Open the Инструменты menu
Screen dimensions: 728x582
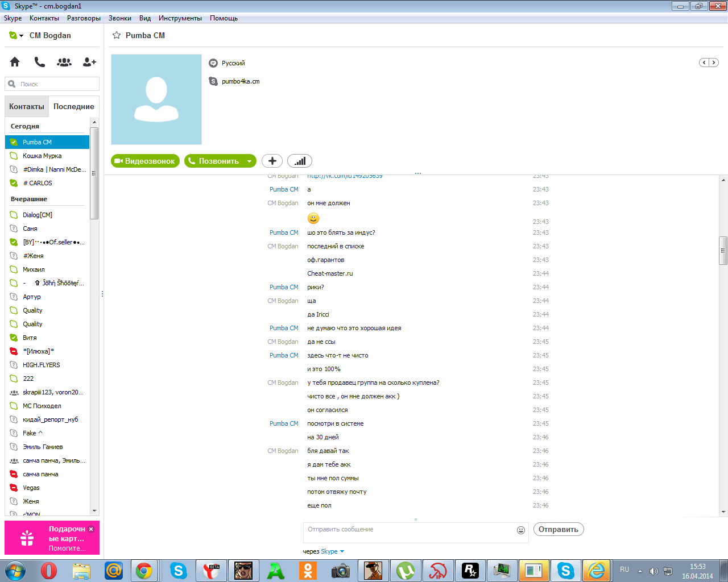[x=180, y=18]
